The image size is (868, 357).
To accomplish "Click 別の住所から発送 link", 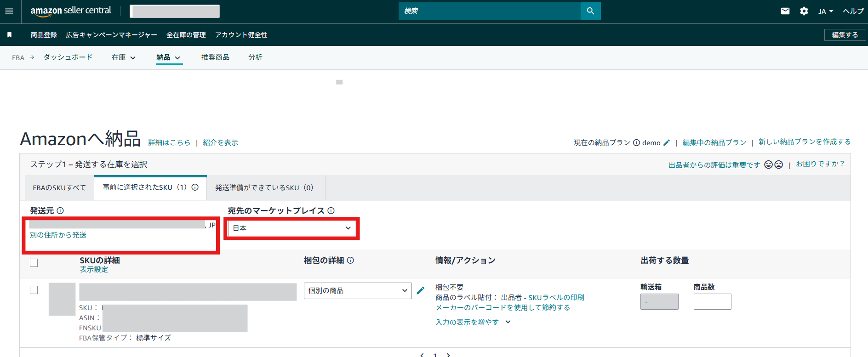I will pos(58,235).
